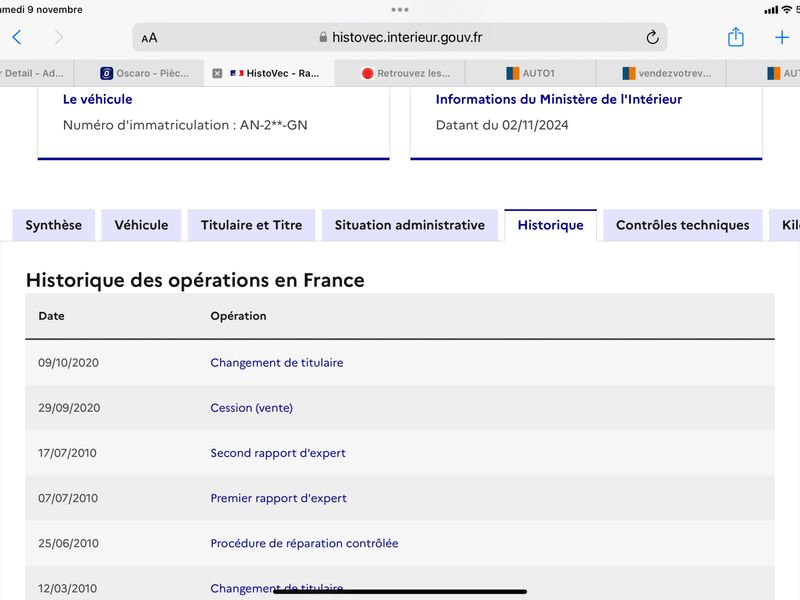Open the Véhicule tab
This screenshot has height=600, width=800.
pos(141,225)
